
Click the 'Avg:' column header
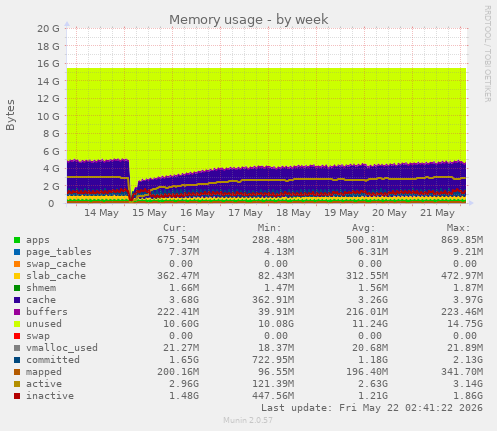pos(364,228)
